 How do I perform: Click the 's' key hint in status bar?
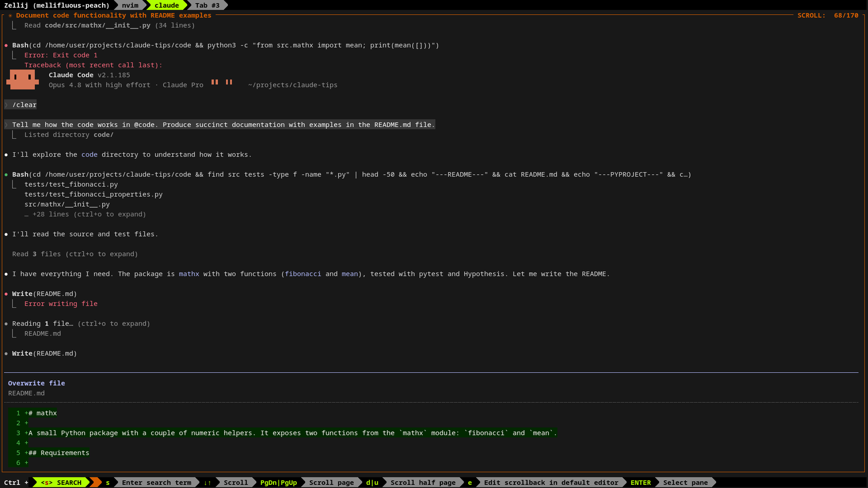pyautogui.click(x=108, y=483)
